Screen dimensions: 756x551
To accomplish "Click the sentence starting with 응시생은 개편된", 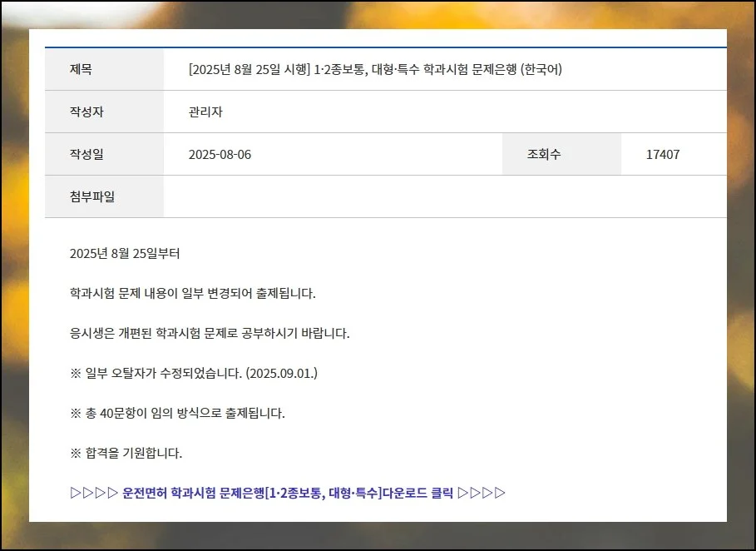I will pyautogui.click(x=210, y=334).
